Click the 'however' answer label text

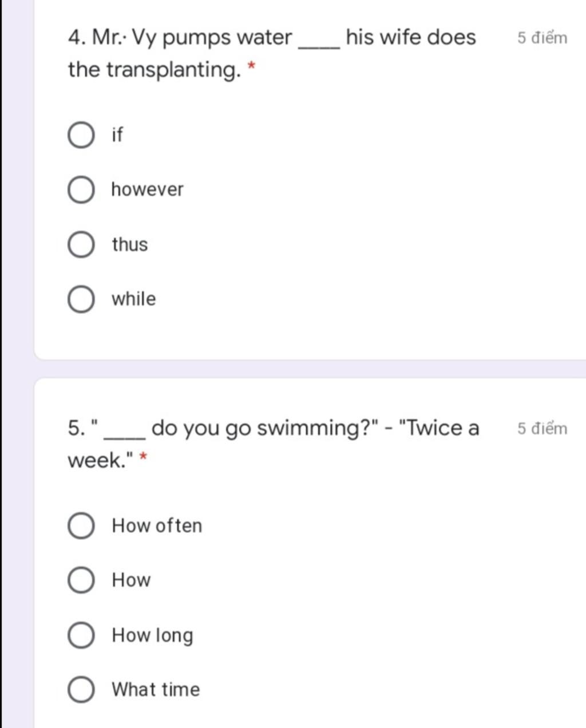148,189
